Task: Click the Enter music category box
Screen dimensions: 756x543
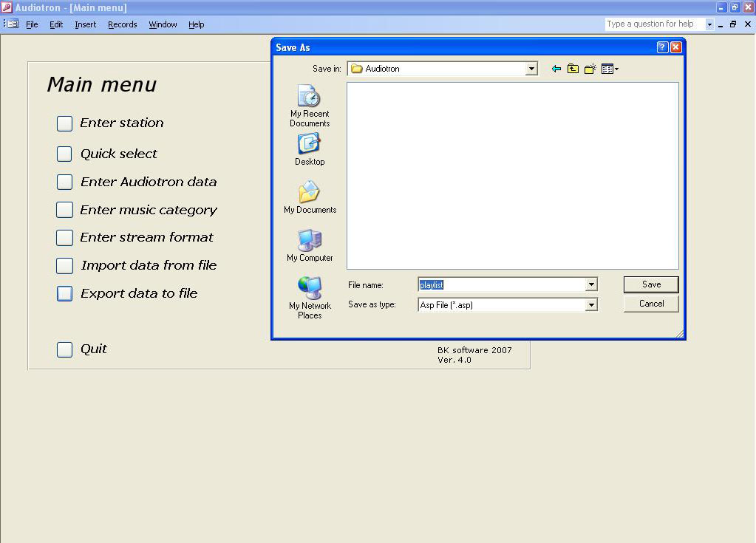Action: [64, 210]
